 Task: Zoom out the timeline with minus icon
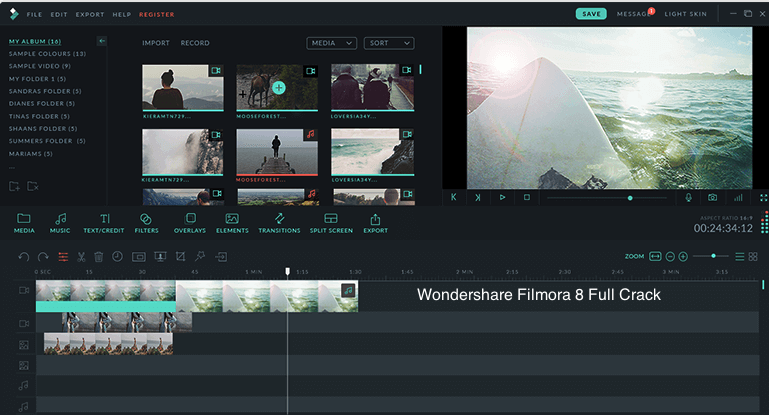click(670, 256)
